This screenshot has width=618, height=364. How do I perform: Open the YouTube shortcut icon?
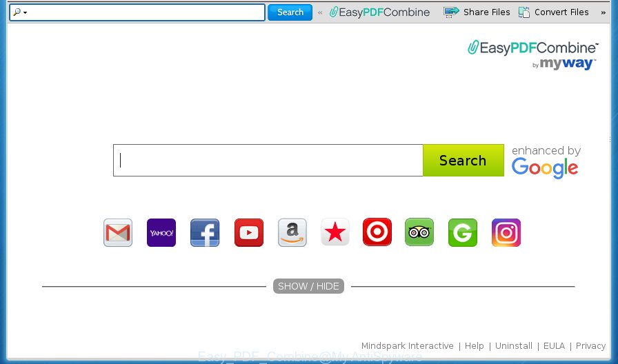[249, 232]
